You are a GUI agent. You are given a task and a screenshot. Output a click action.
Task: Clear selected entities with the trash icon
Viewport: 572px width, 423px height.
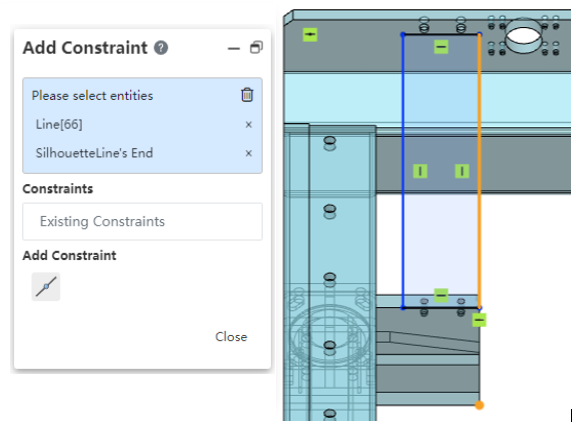(x=247, y=95)
